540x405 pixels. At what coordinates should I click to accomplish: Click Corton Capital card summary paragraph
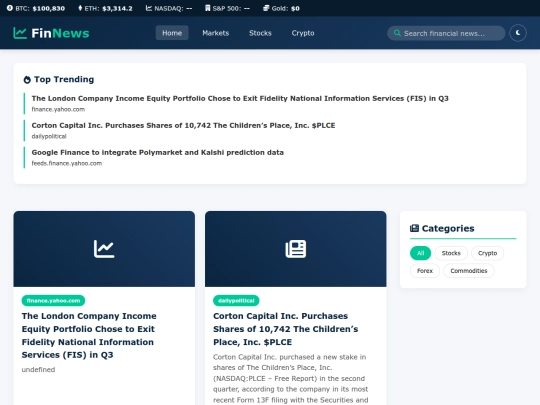coord(291,378)
